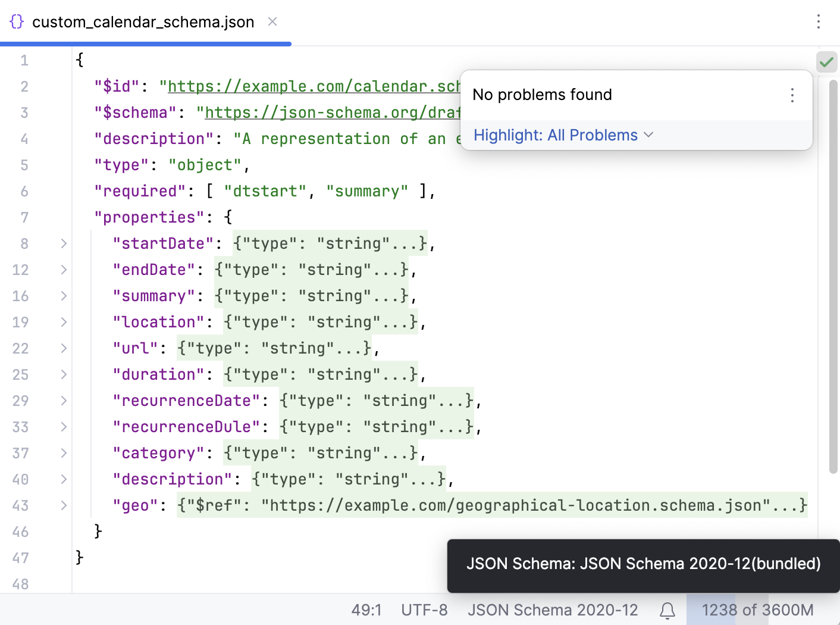Click the notification bell in status bar

(x=667, y=610)
